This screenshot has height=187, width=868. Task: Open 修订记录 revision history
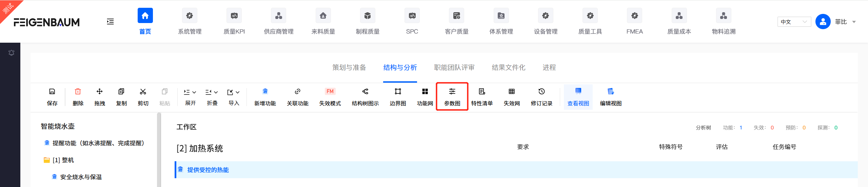pos(541,97)
